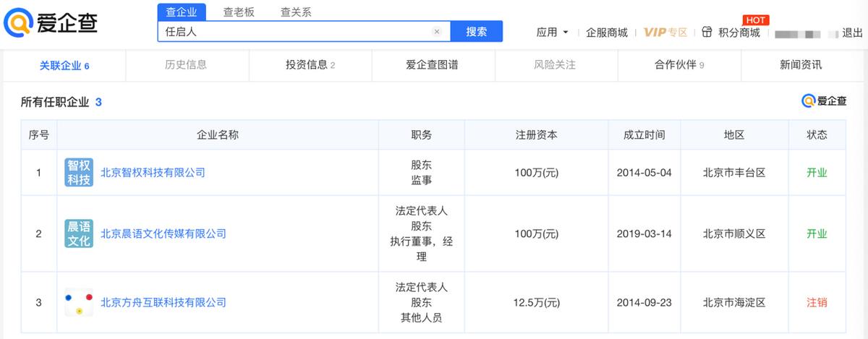Click the 其他人员 position text

pos(421,317)
